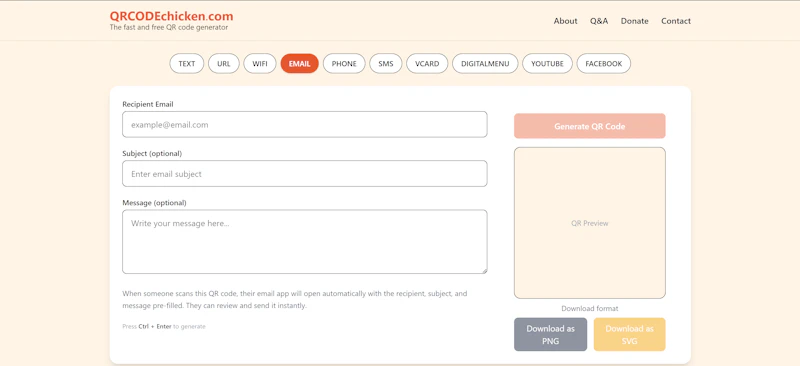Click the "Message (optional)" label
The width and height of the screenshot is (800, 366).
pos(155,203)
